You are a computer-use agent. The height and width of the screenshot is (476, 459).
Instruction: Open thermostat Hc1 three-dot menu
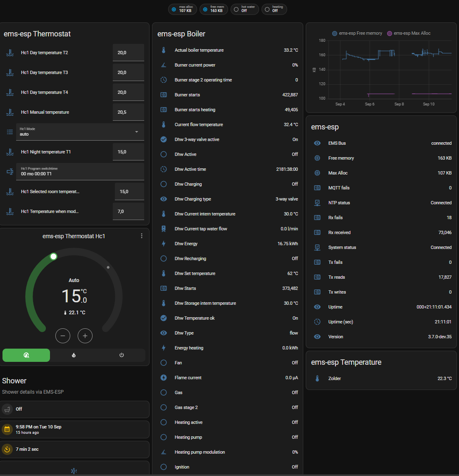(x=142, y=236)
